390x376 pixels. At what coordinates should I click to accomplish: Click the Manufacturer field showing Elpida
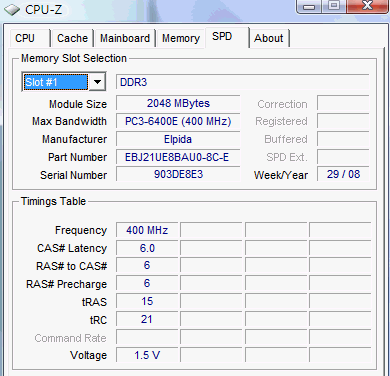[178, 139]
